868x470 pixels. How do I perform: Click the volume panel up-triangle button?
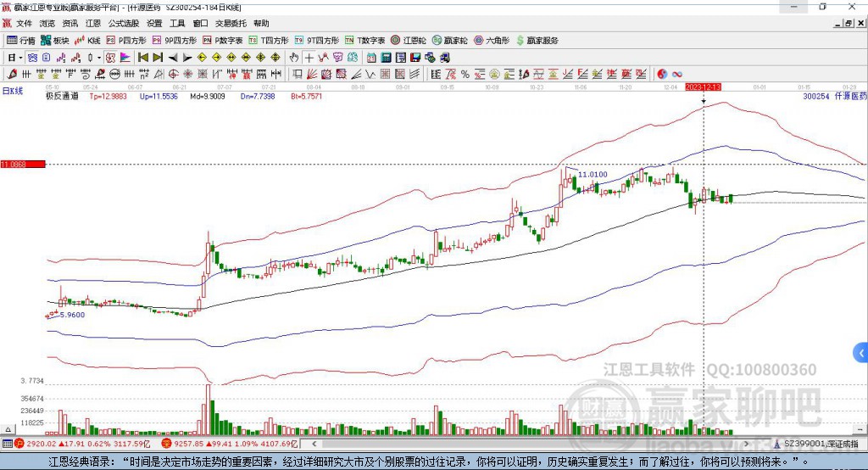(x=8, y=429)
